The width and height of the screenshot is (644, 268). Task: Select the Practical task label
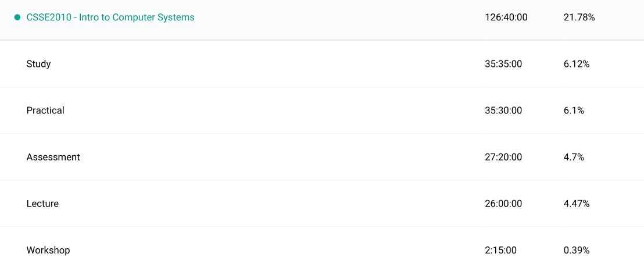point(45,110)
